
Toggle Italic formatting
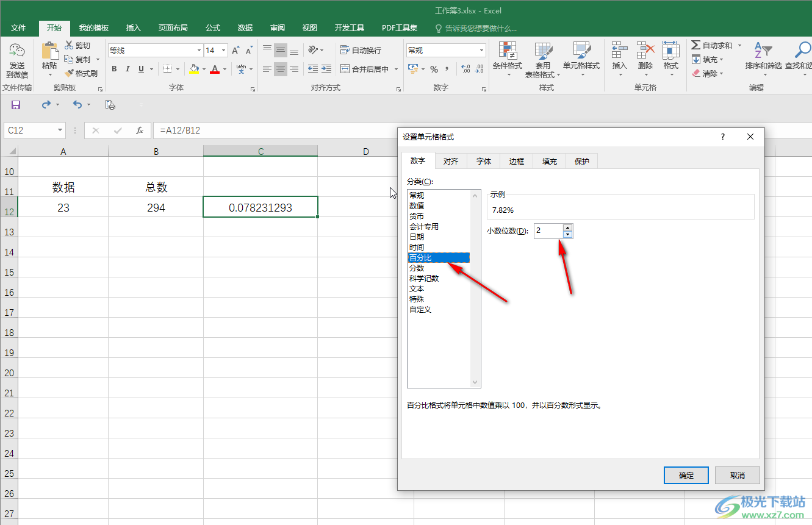(x=128, y=69)
